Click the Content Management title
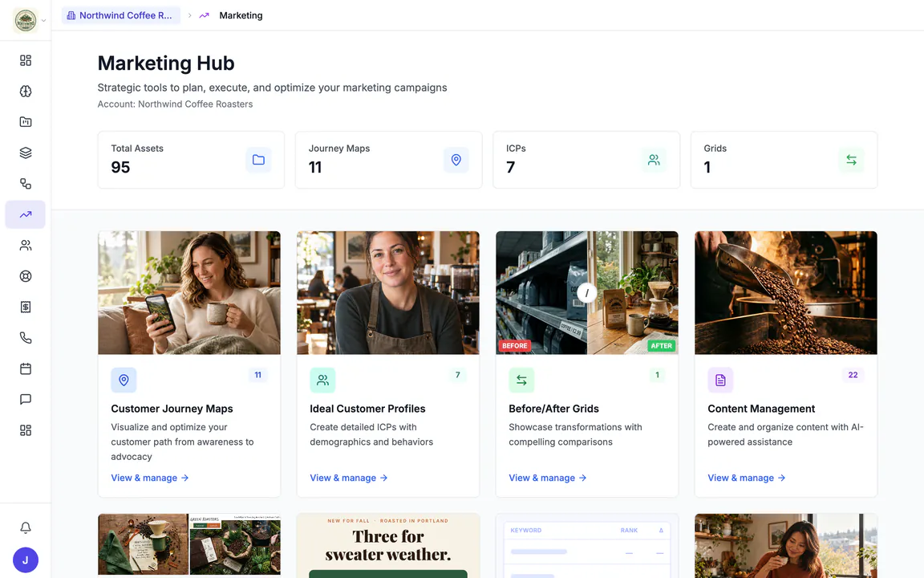 coord(761,409)
